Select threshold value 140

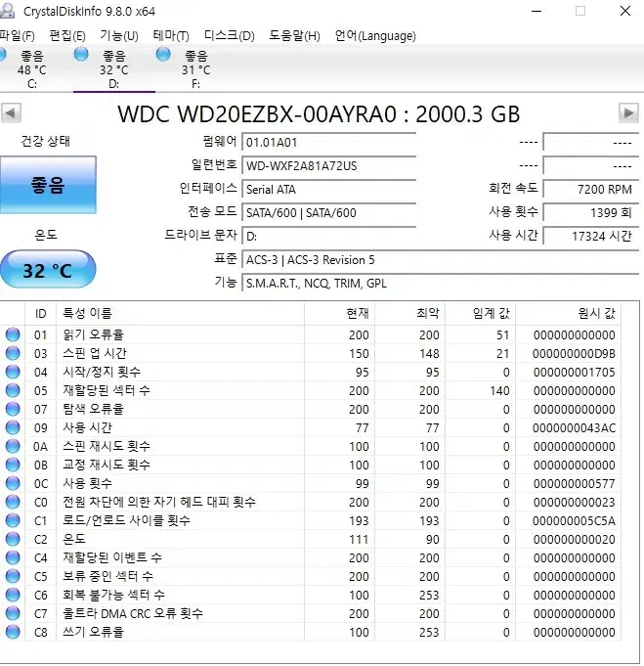[x=499, y=391]
